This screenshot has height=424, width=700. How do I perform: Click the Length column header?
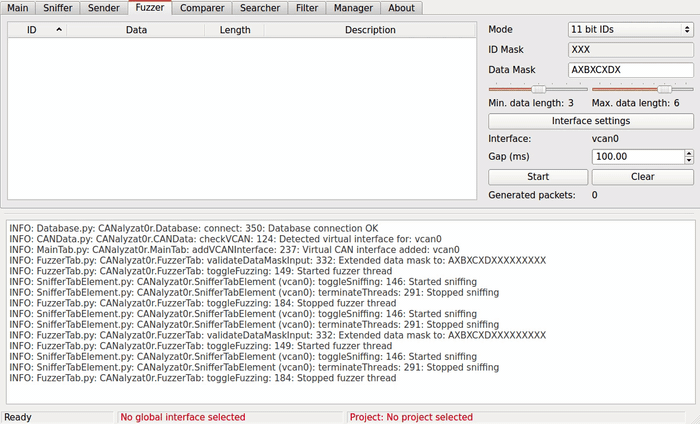click(235, 30)
